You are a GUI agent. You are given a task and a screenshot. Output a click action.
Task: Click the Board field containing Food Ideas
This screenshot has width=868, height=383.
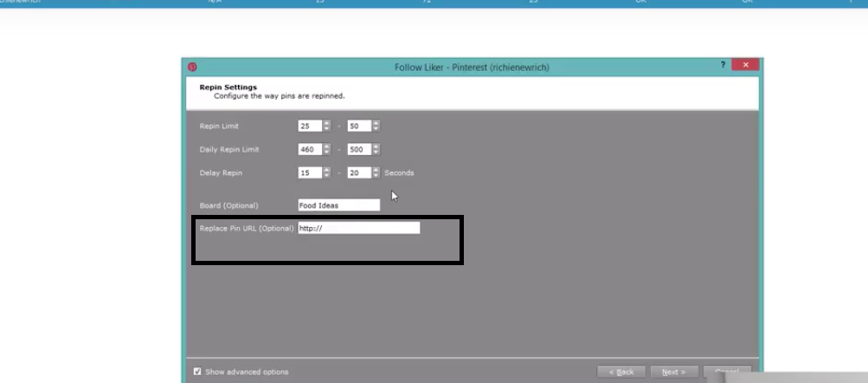(338, 205)
